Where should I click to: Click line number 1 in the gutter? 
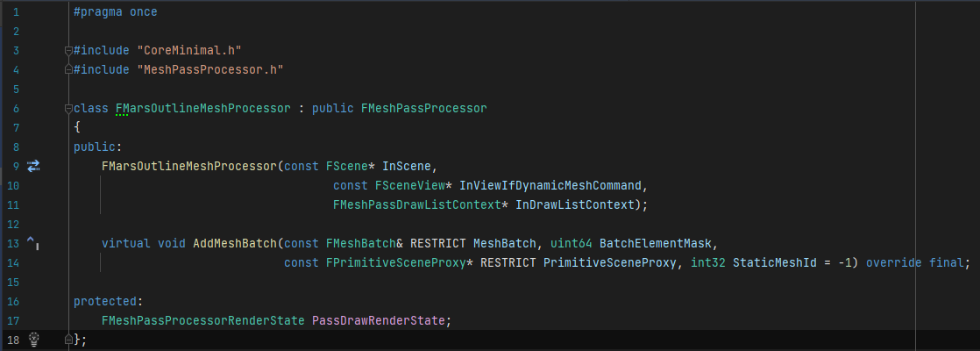tap(16, 12)
